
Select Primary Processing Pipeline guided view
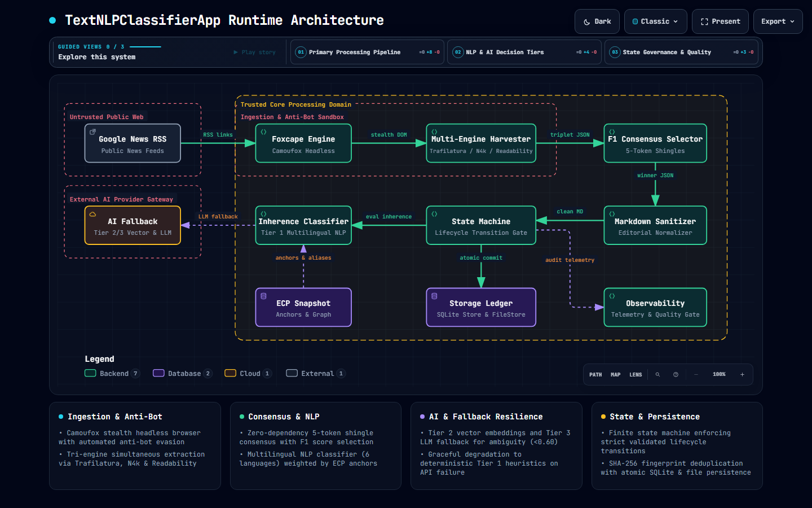367,52
